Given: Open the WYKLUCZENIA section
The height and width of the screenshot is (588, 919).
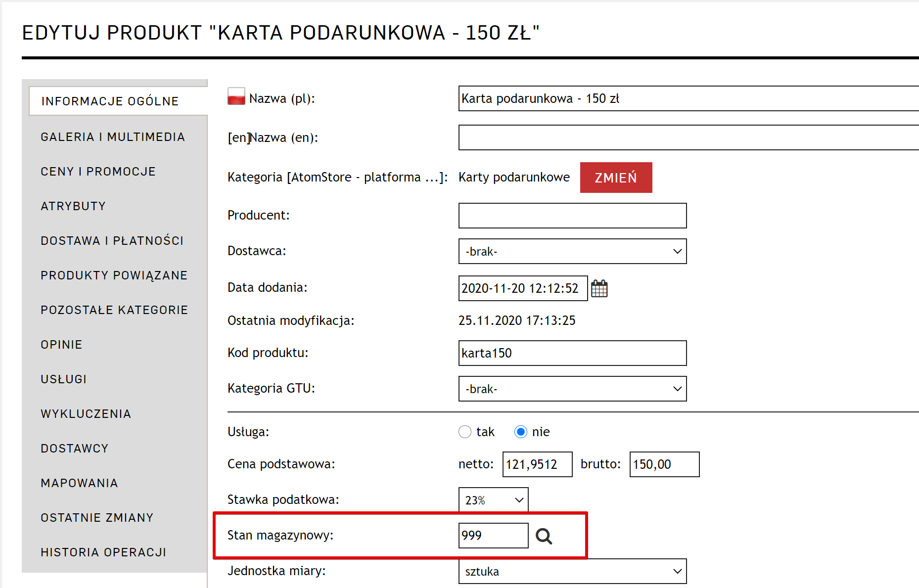Looking at the screenshot, I should click(x=86, y=414).
